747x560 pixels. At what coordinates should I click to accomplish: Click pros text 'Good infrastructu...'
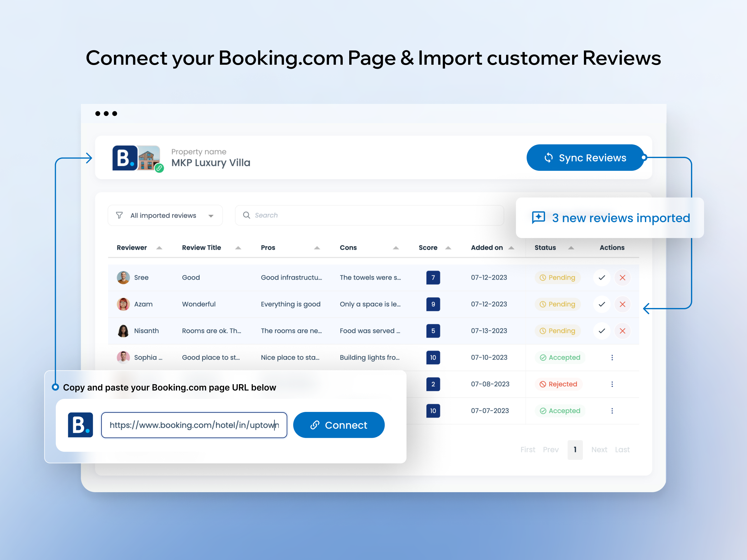pyautogui.click(x=291, y=278)
